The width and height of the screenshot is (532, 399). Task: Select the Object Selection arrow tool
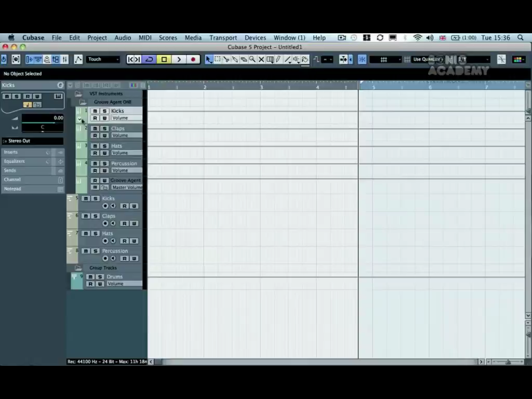[x=209, y=59]
